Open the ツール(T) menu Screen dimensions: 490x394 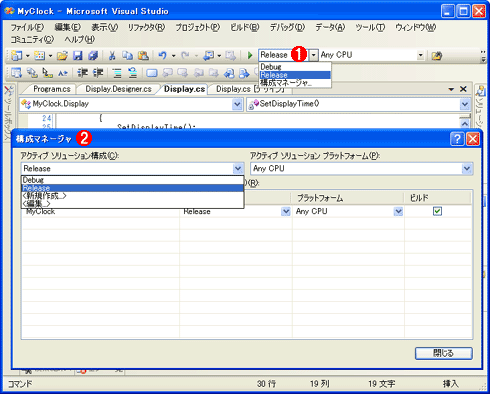[x=370, y=27]
